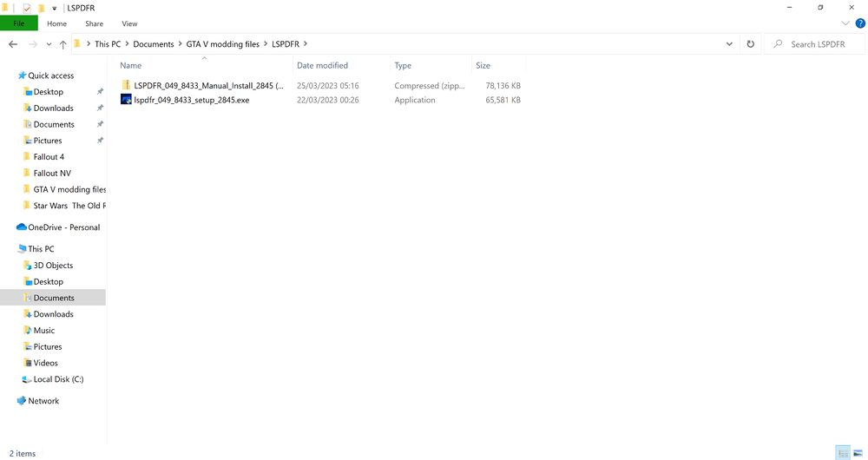This screenshot has width=868, height=460.
Task: Click the Properties quick access toolbar icon
Action: [x=27, y=8]
